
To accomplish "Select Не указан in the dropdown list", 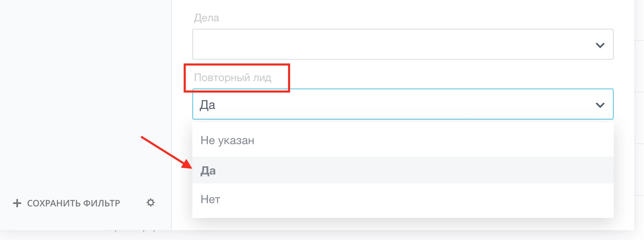I will point(228,140).
